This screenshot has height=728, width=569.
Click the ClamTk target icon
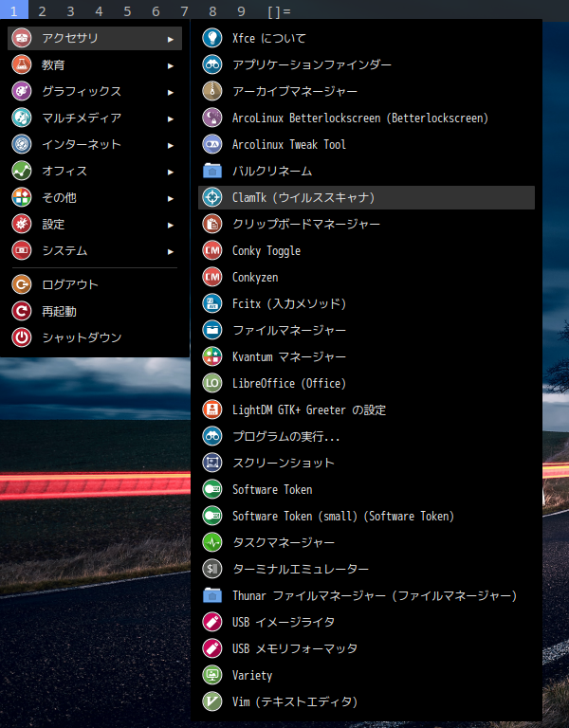point(212,197)
